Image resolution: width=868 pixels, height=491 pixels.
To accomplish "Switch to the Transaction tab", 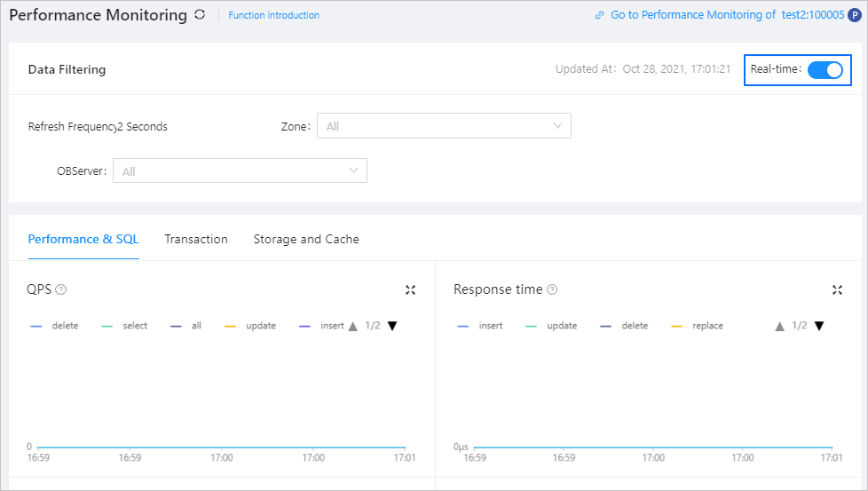I will pos(196,239).
